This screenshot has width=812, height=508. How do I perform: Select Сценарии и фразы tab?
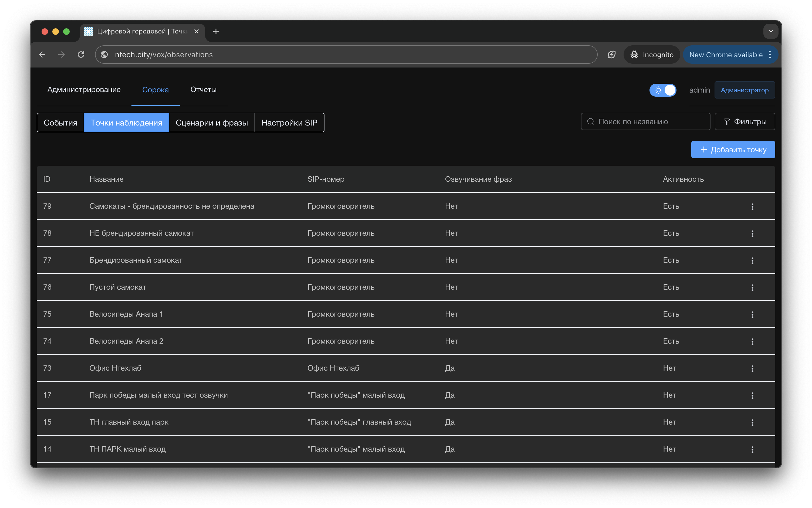coord(212,123)
